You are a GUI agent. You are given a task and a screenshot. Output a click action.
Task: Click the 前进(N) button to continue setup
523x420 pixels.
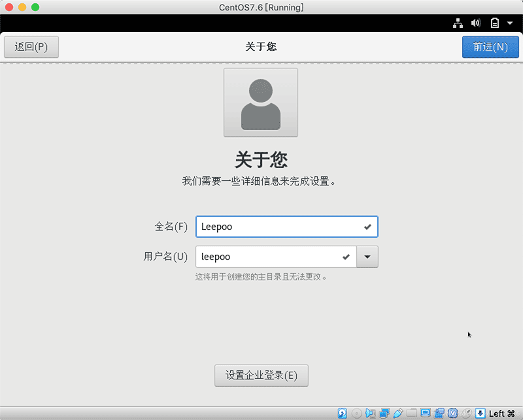pos(490,46)
